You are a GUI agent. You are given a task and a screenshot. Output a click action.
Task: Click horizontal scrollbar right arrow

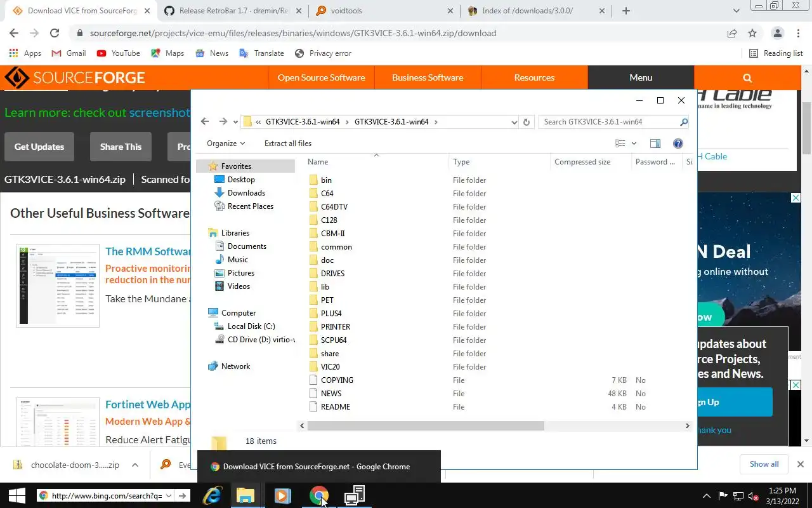tap(687, 426)
